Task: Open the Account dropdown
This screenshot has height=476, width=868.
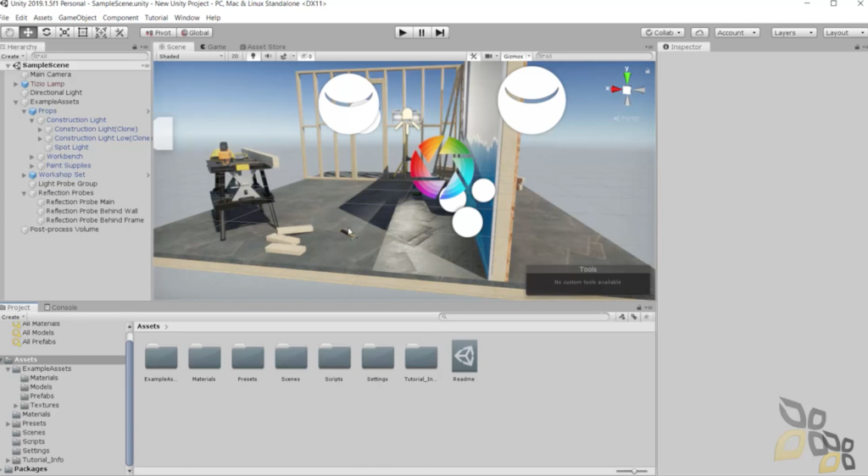Action: 737,33
